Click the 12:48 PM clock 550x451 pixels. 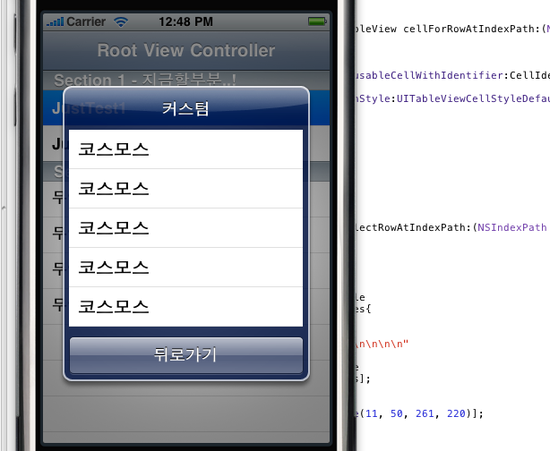point(186,22)
